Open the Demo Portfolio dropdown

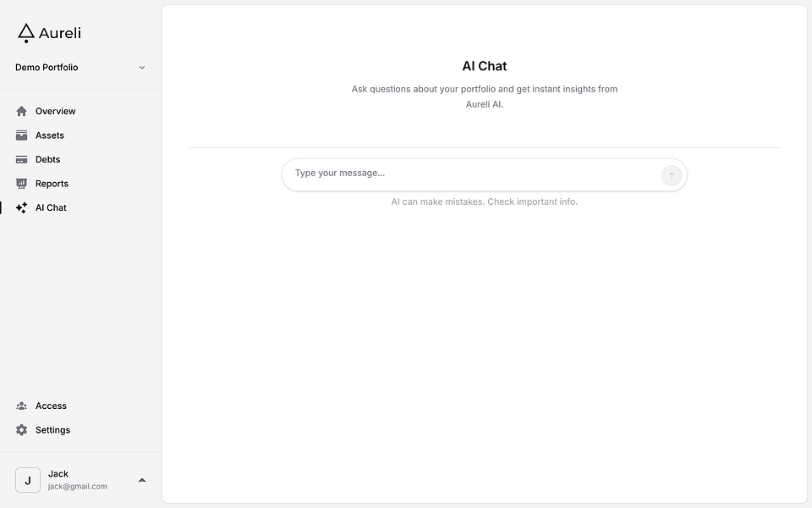[80, 68]
